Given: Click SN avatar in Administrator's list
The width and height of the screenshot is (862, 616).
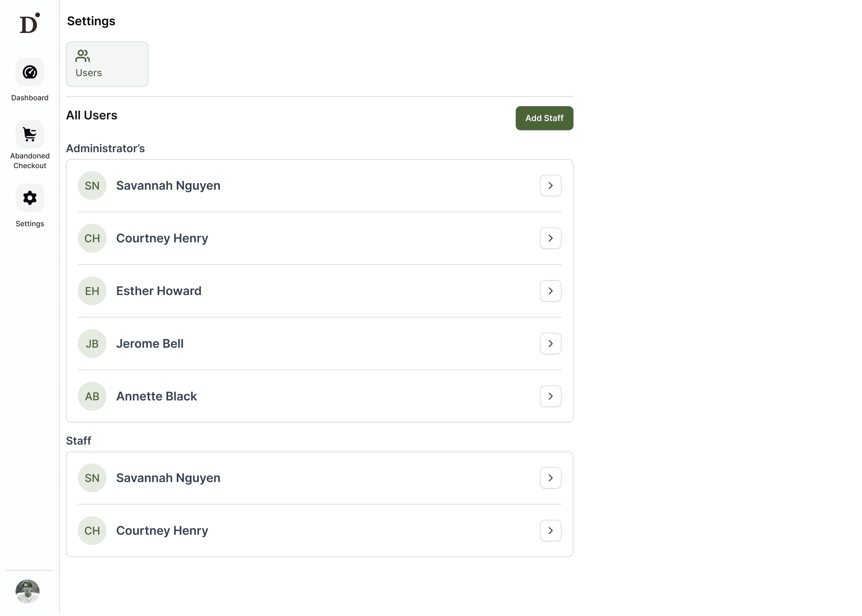Looking at the screenshot, I should pos(92,186).
